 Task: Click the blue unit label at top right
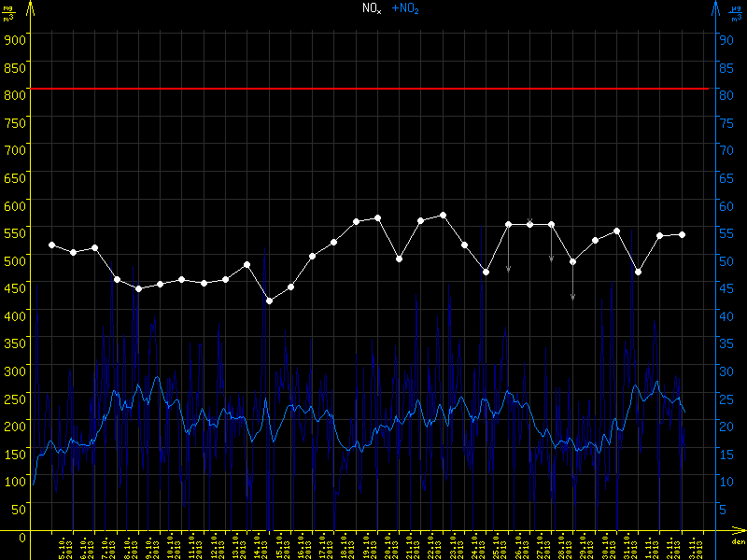(x=735, y=11)
